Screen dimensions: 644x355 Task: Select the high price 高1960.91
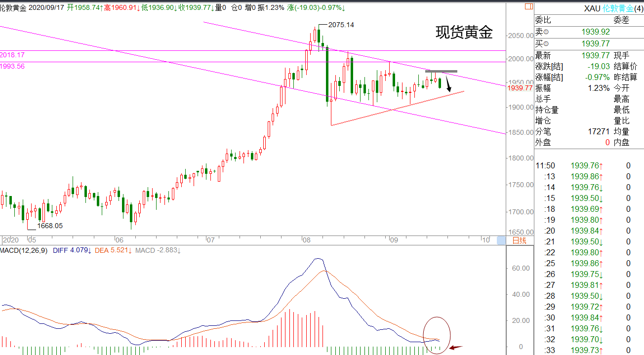click(122, 7)
